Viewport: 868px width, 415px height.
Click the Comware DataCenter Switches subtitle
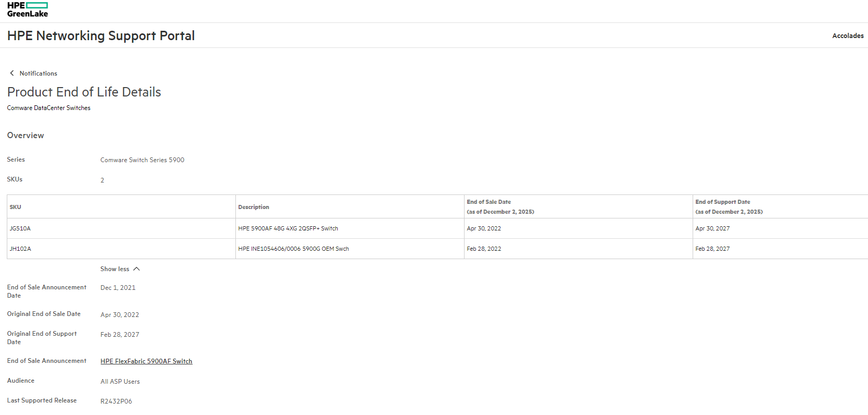(x=49, y=108)
